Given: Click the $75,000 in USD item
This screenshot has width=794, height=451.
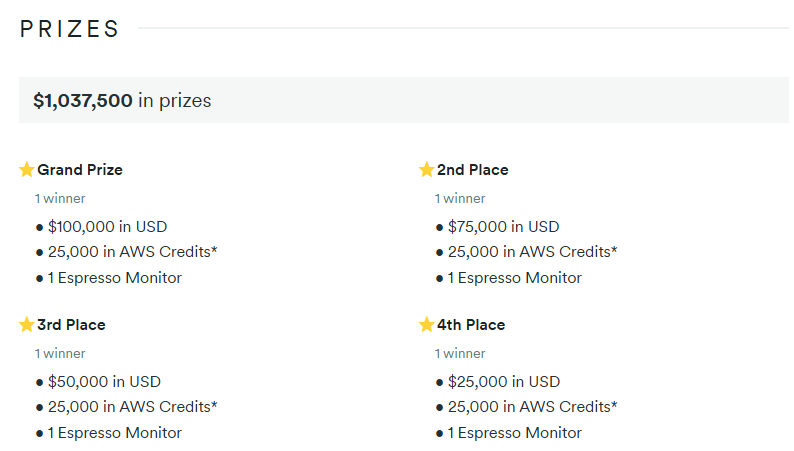Looking at the screenshot, I should tap(503, 226).
